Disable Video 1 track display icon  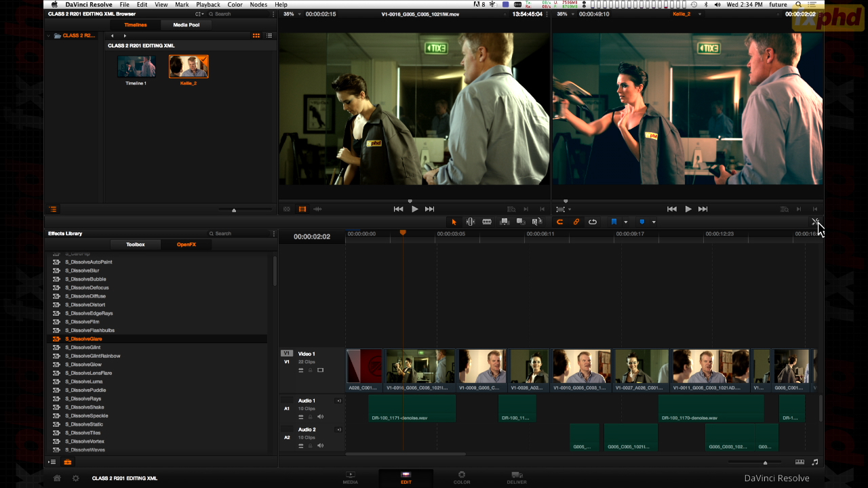(x=321, y=370)
